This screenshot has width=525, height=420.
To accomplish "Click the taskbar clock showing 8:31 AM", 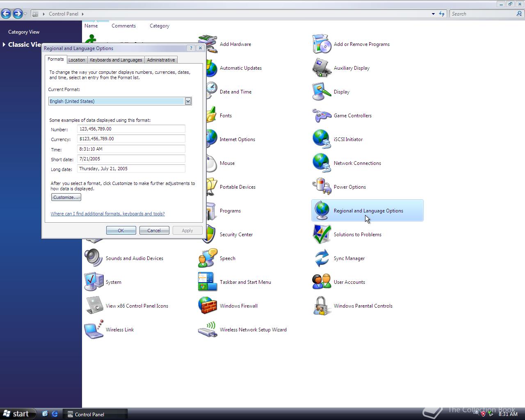I will (508, 414).
